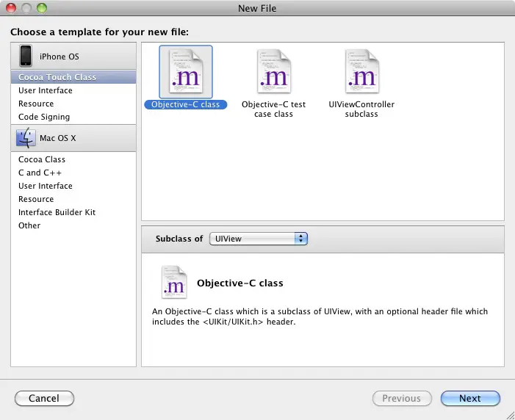Click the iPhone OS device icon

26,56
